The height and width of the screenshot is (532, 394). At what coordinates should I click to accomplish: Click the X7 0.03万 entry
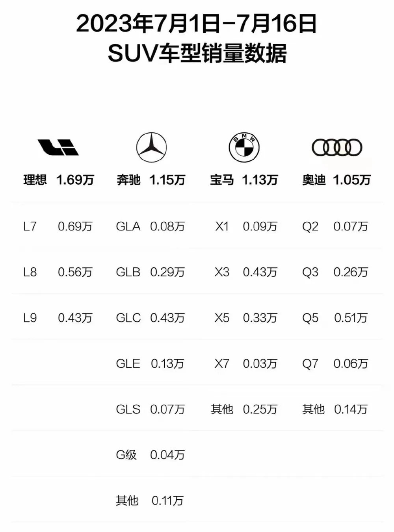pos(246,363)
